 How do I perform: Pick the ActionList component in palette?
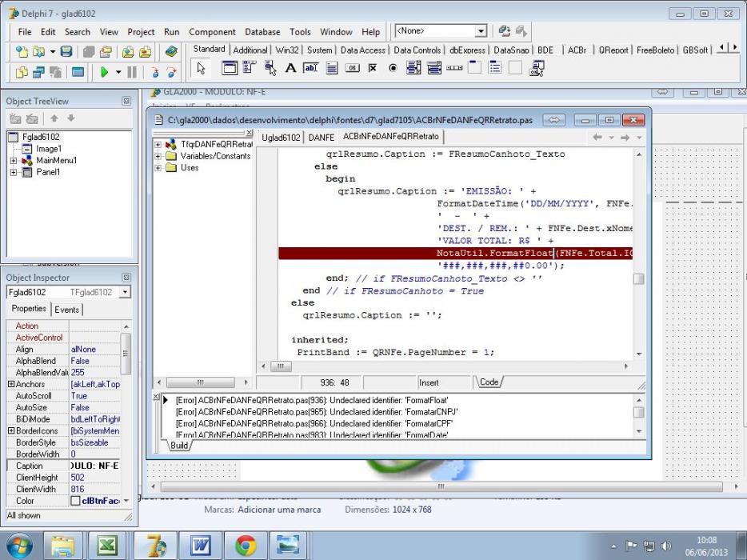(537, 68)
